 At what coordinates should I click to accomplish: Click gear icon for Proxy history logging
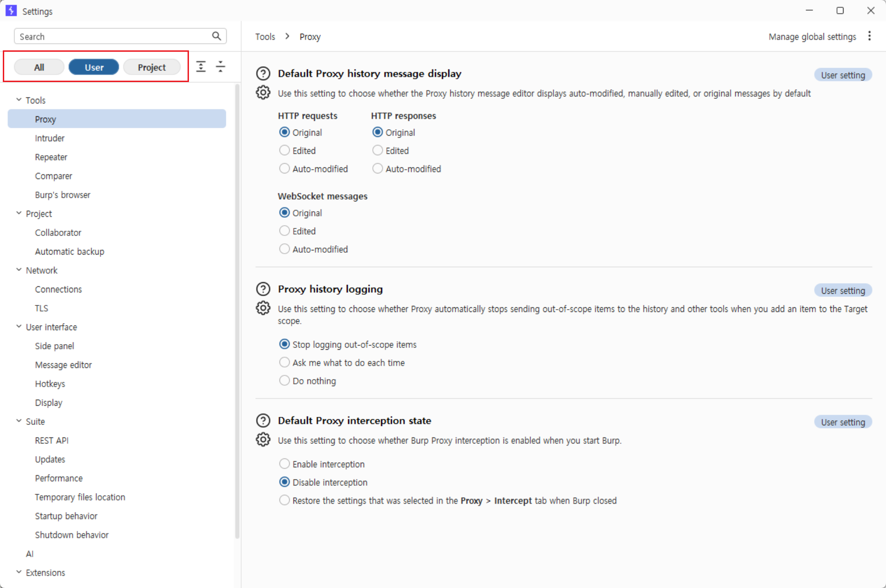(263, 308)
